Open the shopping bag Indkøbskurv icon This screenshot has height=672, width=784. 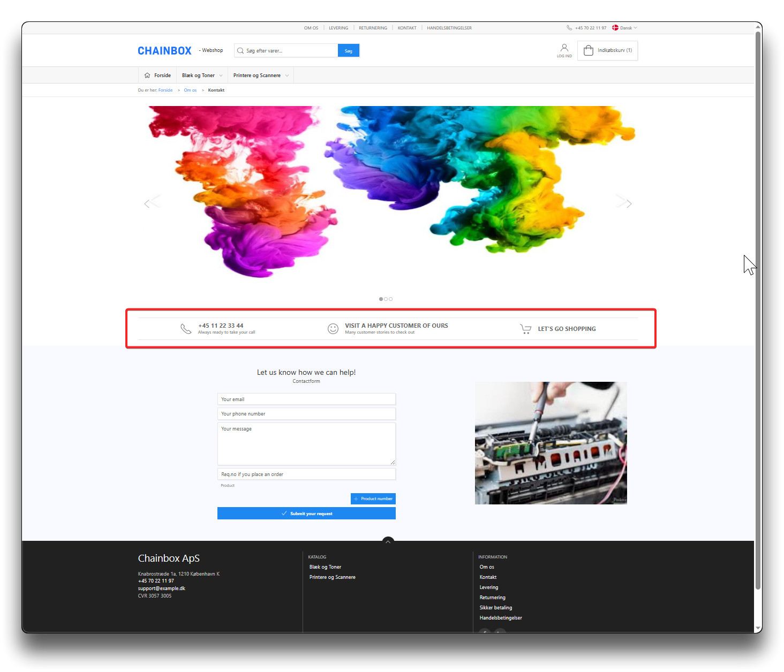click(x=589, y=50)
